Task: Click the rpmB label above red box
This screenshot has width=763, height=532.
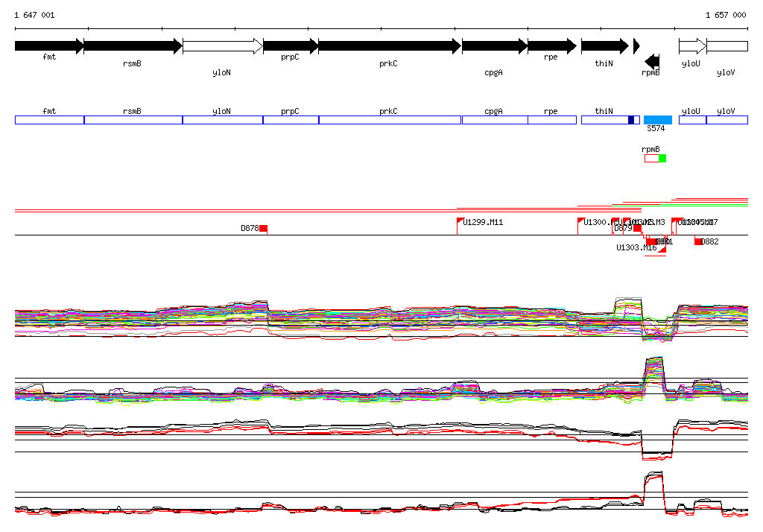Action: pos(650,149)
